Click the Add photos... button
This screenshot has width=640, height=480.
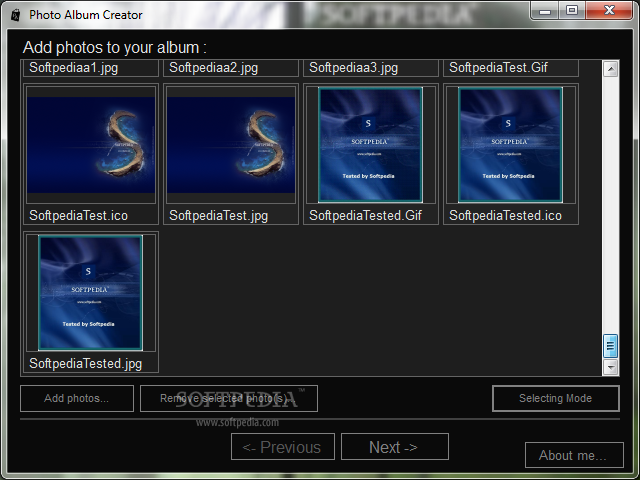77,398
